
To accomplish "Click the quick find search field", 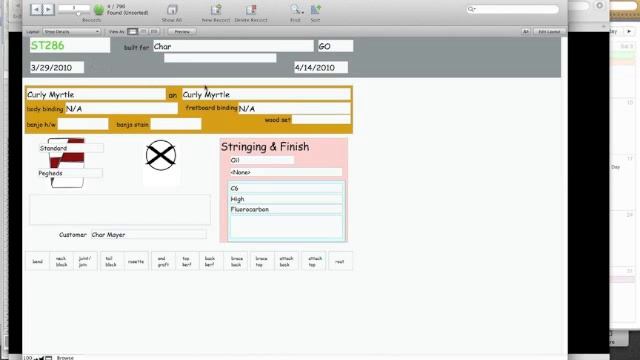I will tap(513, 9).
